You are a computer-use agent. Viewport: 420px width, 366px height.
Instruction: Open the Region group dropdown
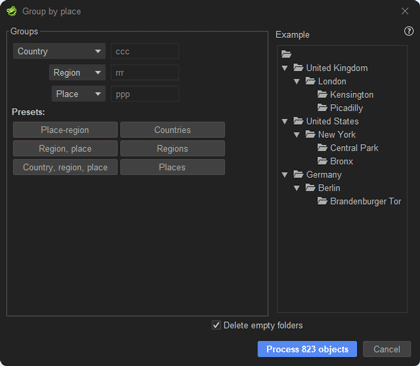click(77, 73)
